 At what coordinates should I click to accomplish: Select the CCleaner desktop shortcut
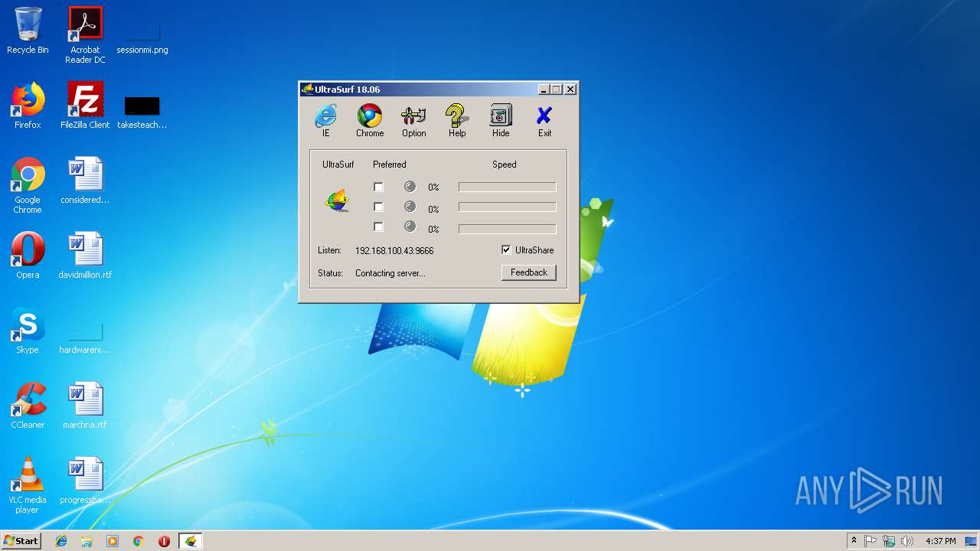click(28, 406)
